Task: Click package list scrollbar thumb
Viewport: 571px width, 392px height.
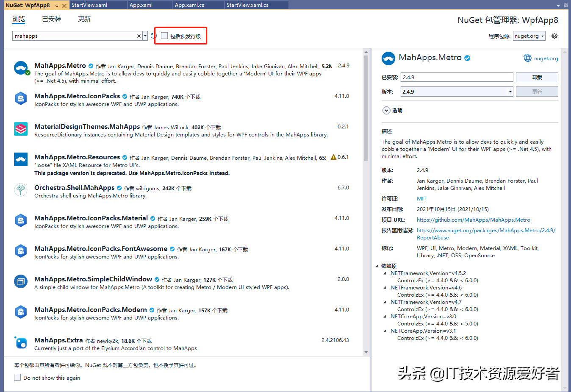Action: 366,108
